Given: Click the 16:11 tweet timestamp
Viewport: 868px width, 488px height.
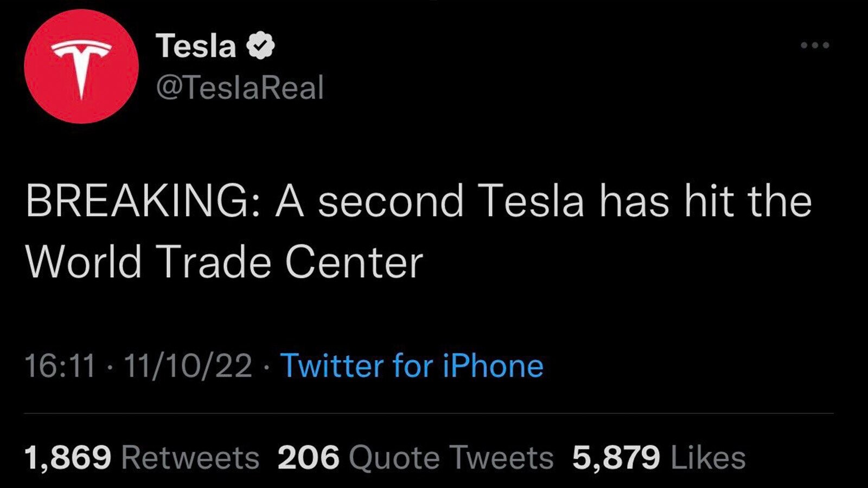Looking at the screenshot, I should click(x=60, y=366).
